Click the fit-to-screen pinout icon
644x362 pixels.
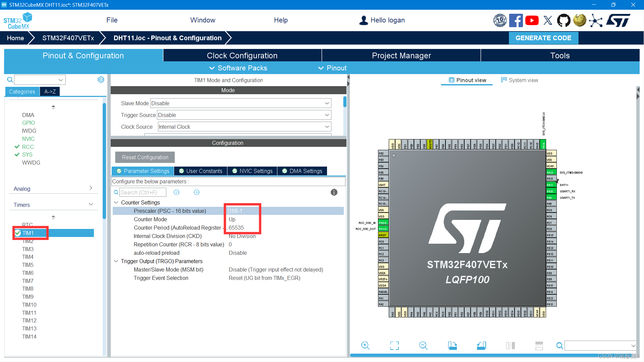394,346
